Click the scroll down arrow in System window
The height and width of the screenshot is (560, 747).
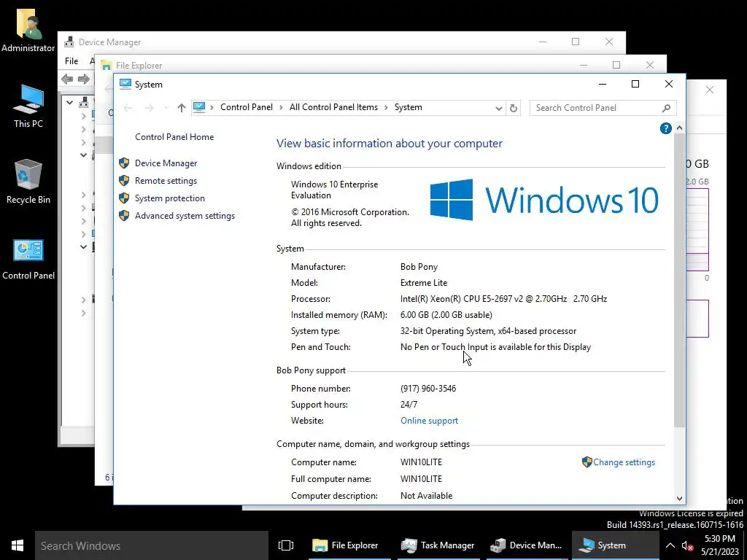point(679,499)
